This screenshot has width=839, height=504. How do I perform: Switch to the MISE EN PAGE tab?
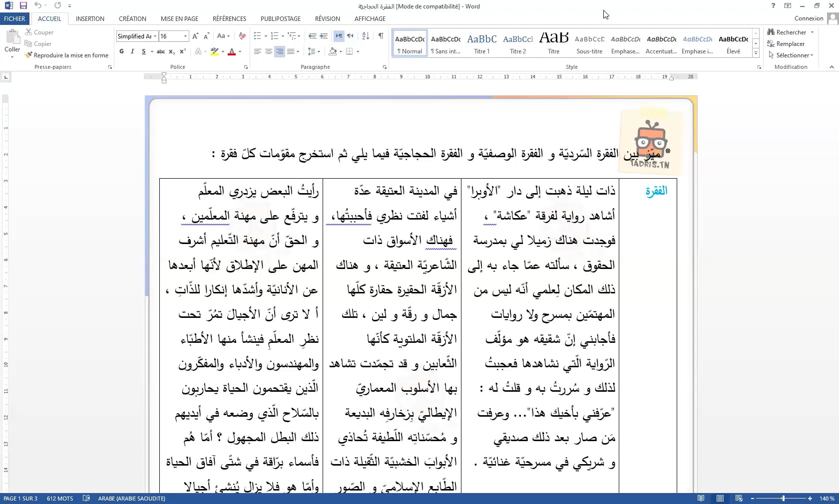coord(179,18)
